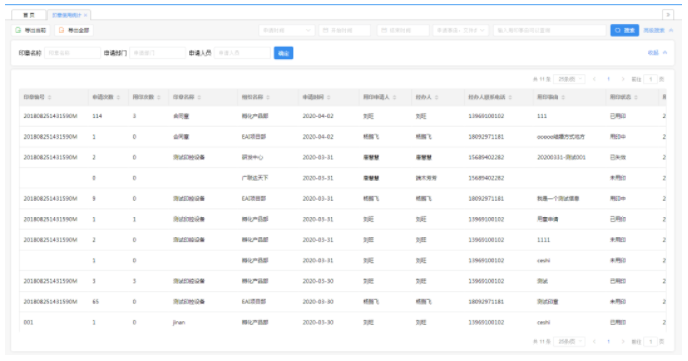
Task: Go to next page in bottom pagination
Action: click(623, 341)
